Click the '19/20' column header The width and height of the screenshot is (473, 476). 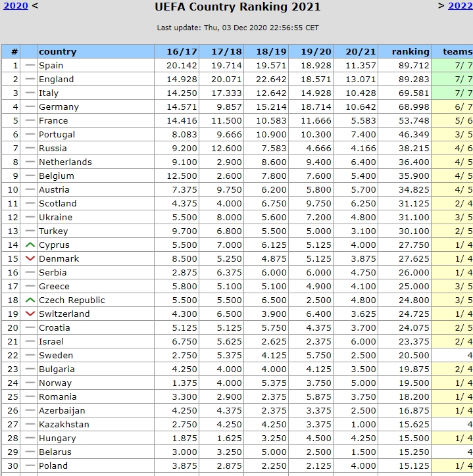[311, 51]
